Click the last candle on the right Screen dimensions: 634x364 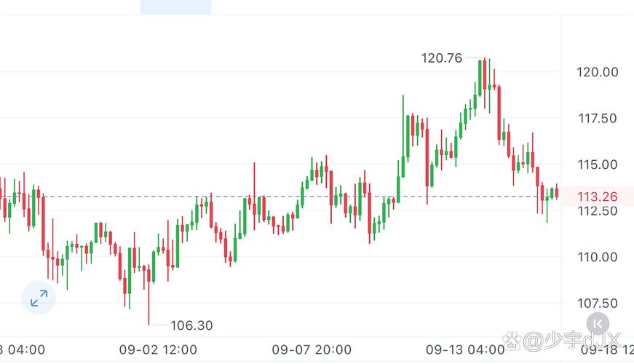click(557, 193)
